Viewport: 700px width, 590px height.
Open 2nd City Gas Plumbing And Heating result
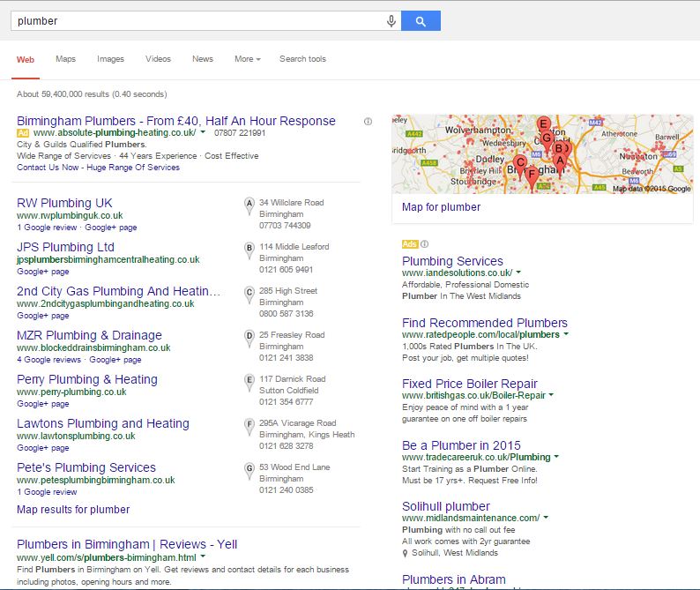(x=118, y=291)
